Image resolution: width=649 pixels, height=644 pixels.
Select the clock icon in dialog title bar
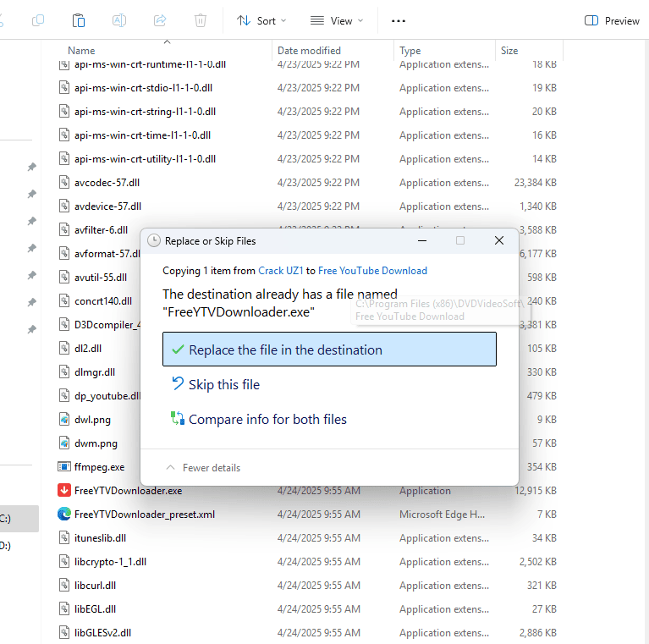coord(154,240)
